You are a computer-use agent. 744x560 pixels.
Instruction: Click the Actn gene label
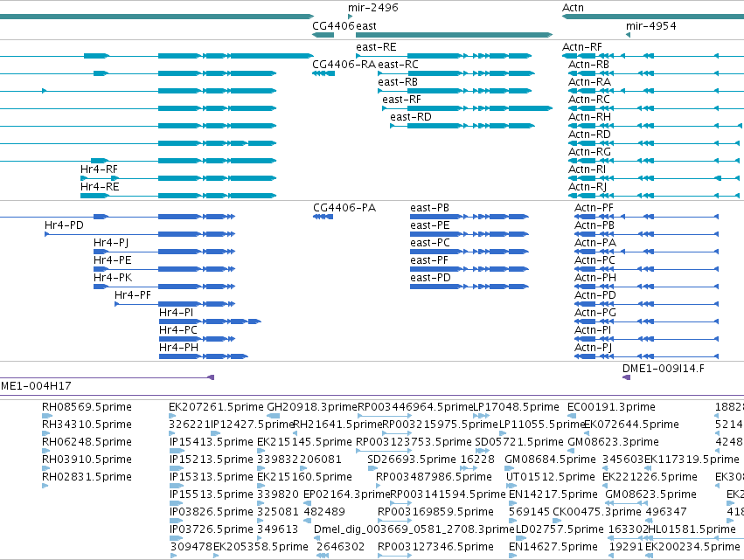(573, 8)
